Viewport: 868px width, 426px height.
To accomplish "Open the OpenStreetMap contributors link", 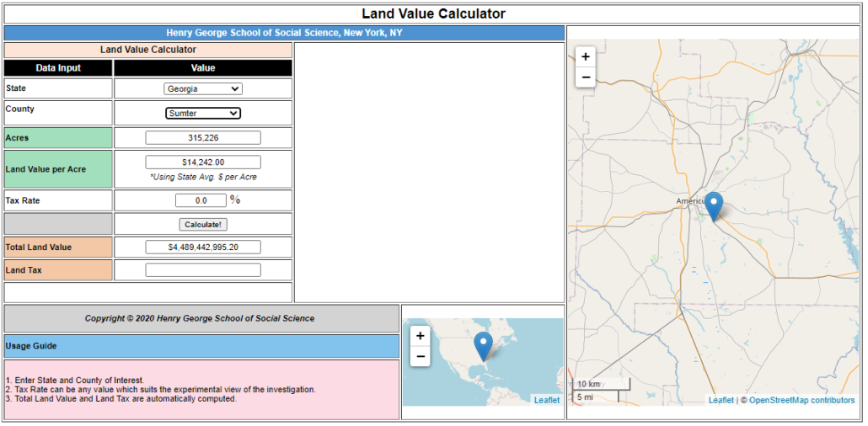I will [801, 401].
